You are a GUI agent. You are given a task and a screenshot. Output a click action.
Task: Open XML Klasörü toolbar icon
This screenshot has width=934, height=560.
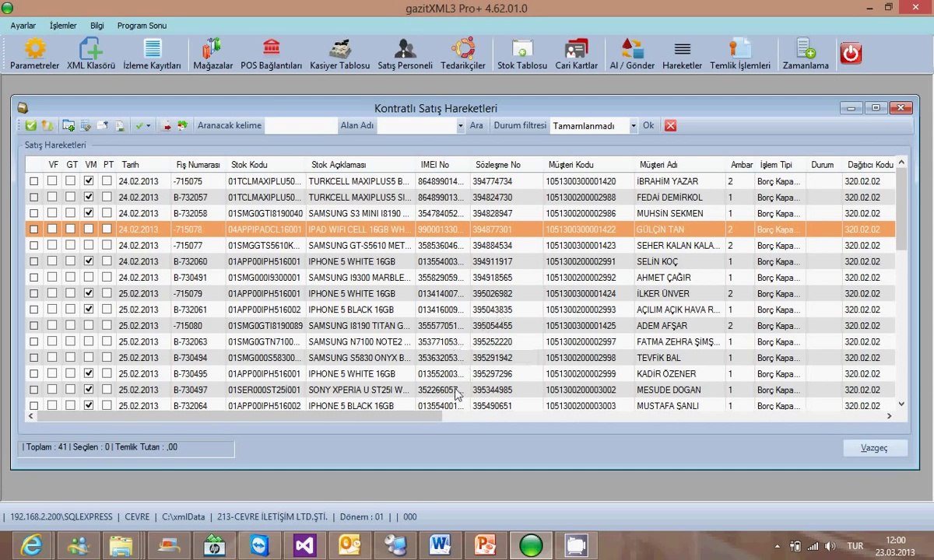tap(91, 54)
